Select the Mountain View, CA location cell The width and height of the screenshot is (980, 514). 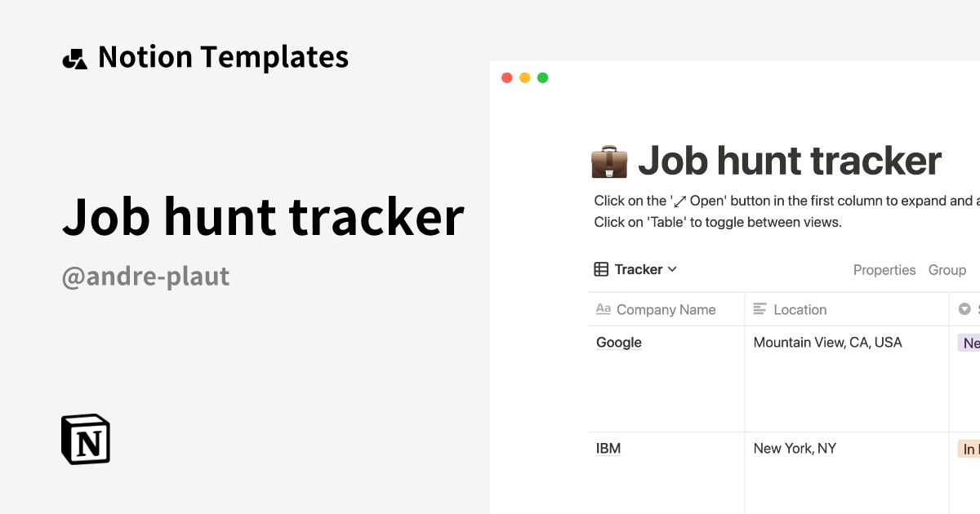click(827, 342)
